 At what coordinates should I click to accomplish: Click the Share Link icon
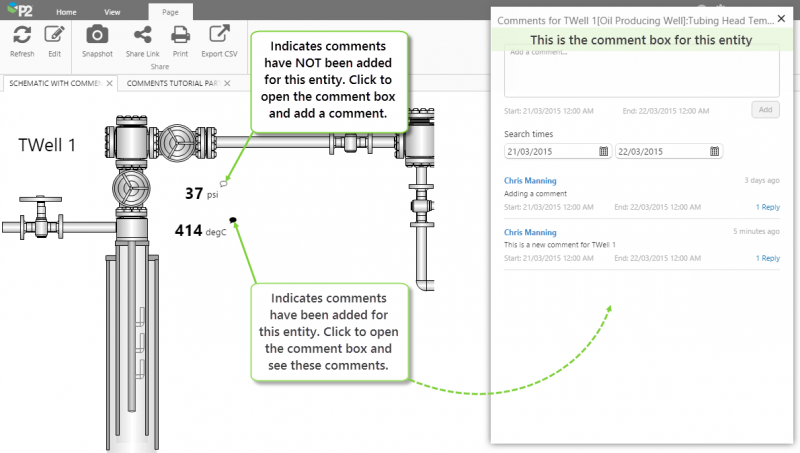click(142, 35)
